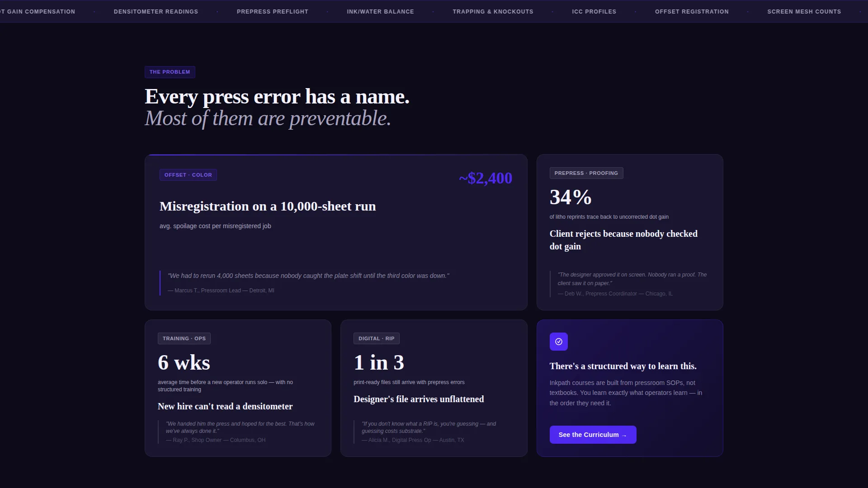Click 'average time before a new operator' caption

(x=225, y=386)
